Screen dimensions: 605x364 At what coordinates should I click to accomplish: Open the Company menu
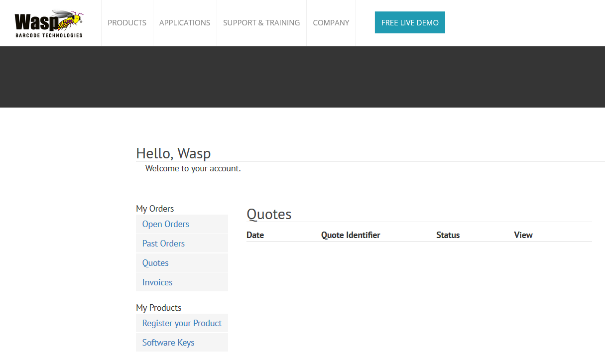coord(331,23)
